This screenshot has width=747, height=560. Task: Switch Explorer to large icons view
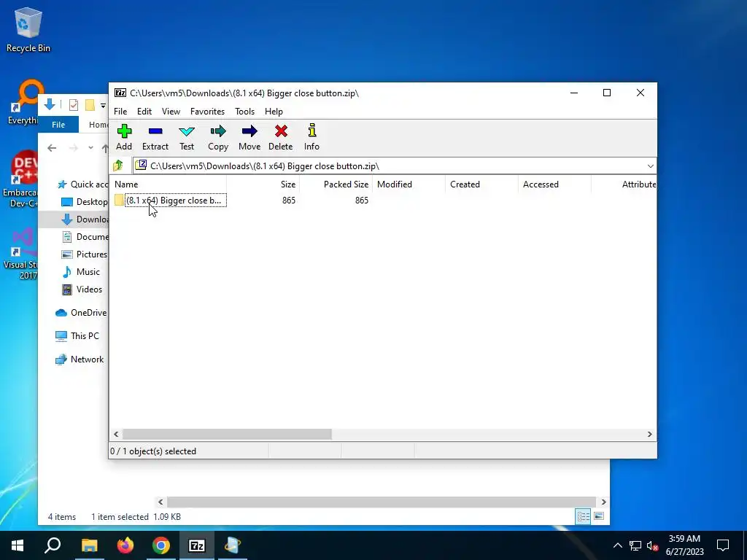tap(600, 517)
